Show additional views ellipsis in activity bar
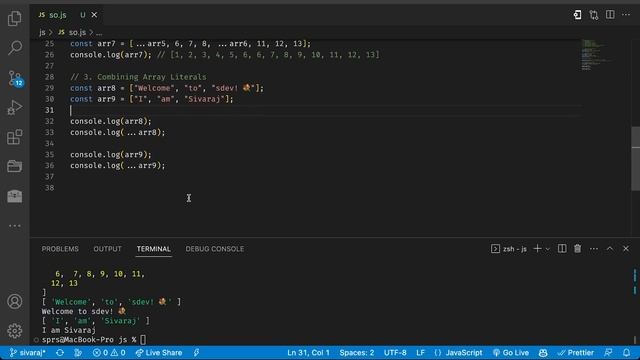The height and width of the screenshot is (360, 640). coord(15,226)
